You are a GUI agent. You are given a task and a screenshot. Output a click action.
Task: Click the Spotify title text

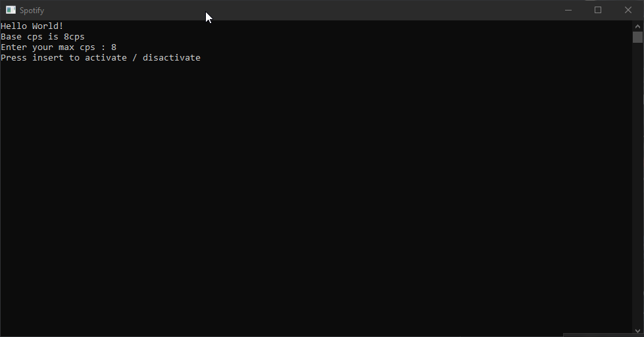(x=32, y=11)
